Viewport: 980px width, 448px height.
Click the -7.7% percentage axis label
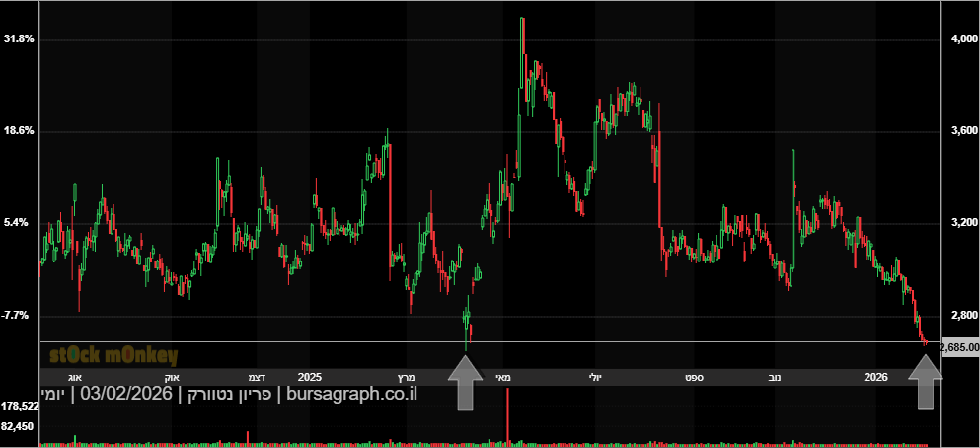coord(19,315)
